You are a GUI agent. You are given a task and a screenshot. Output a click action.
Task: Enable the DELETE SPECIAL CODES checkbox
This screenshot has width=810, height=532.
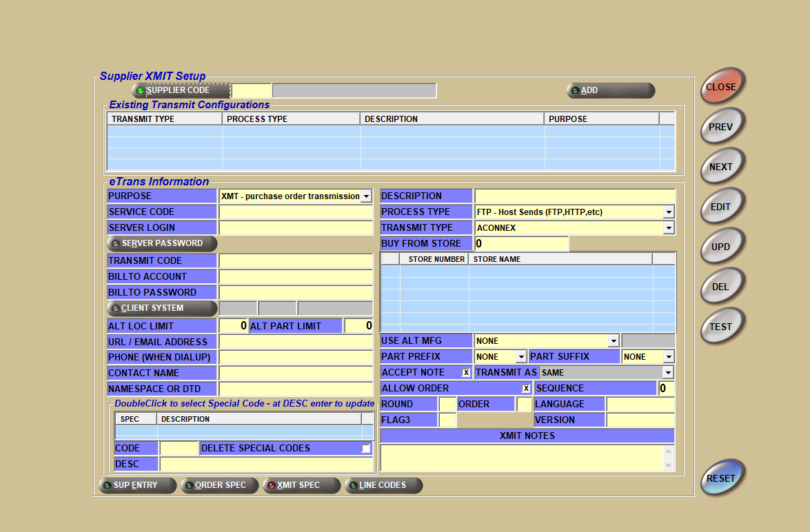coord(366,448)
